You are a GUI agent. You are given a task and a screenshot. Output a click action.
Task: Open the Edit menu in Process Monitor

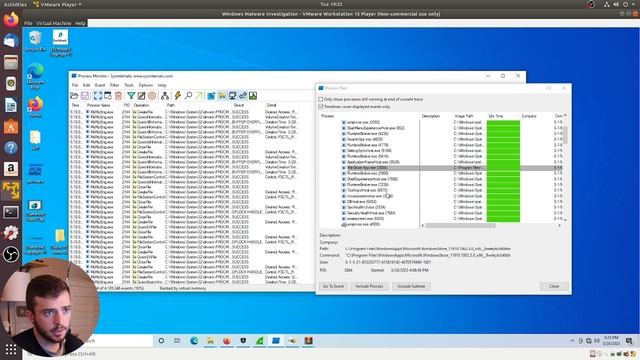(87, 85)
